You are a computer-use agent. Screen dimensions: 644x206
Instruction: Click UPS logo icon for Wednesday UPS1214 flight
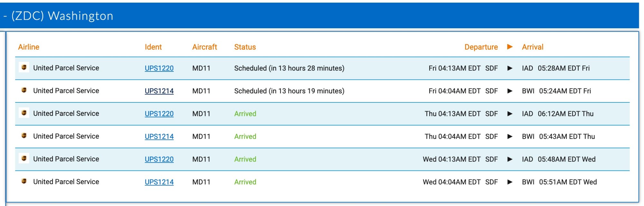[24, 181]
